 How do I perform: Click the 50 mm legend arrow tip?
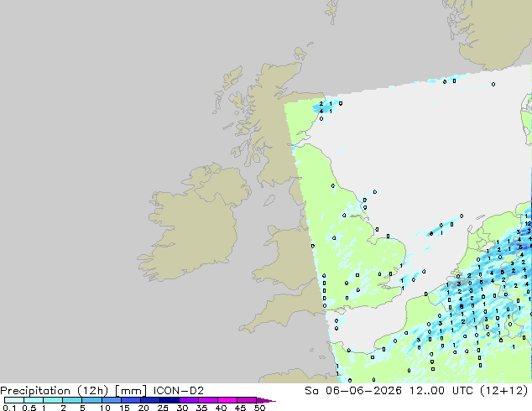266,400
